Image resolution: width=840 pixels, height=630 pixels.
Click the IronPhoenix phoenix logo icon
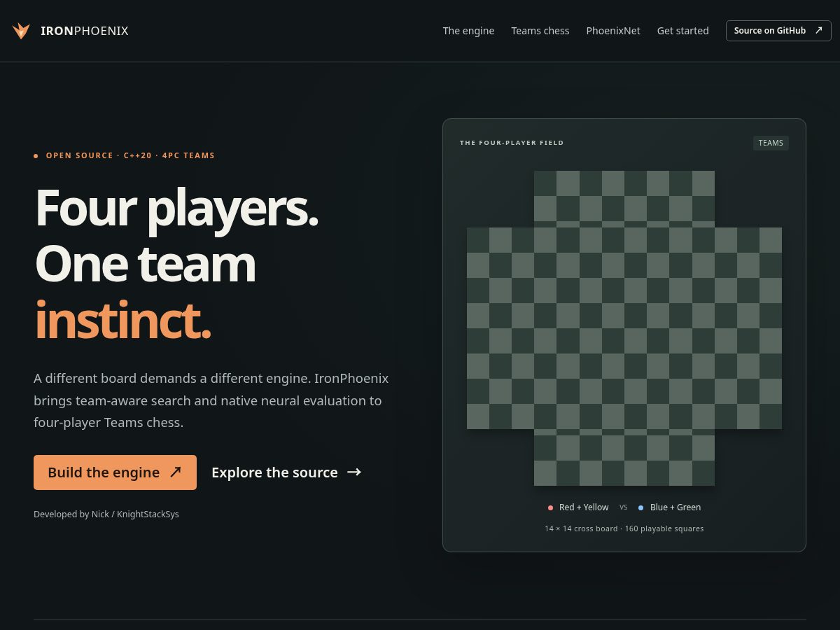21,31
